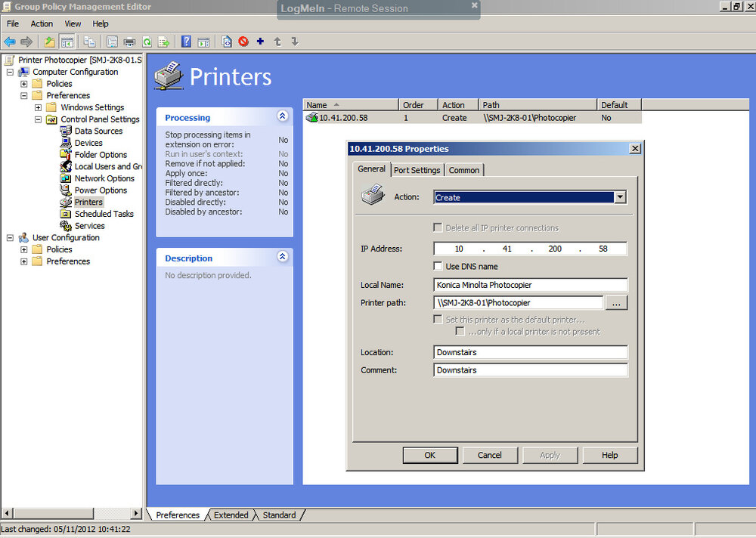Collapse the Processing panel chevron
This screenshot has width=756, height=538.
click(x=282, y=116)
